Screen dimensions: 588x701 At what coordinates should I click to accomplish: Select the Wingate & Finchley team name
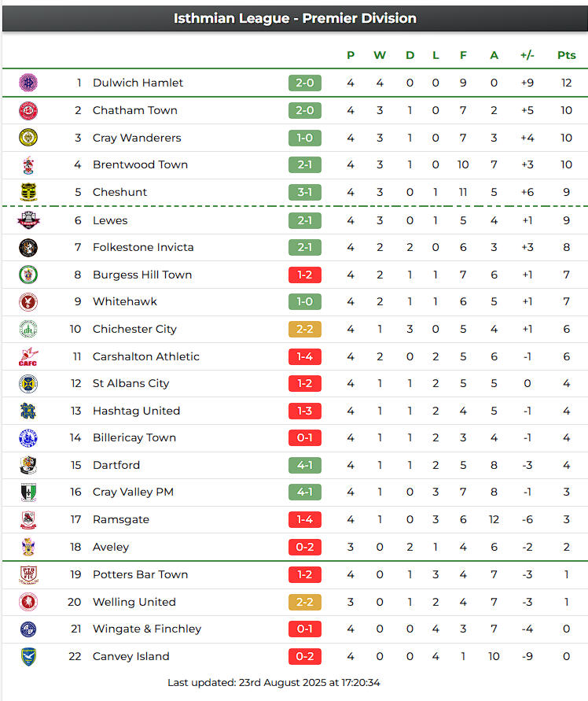147,629
